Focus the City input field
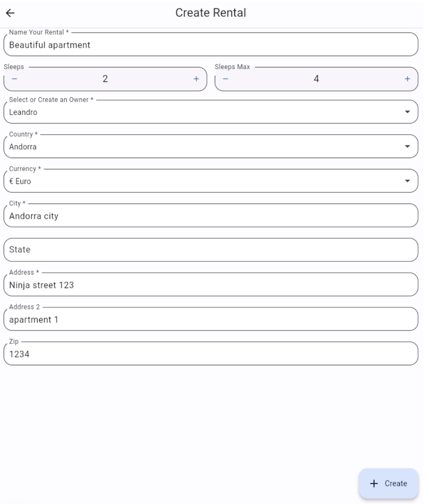 pos(210,216)
